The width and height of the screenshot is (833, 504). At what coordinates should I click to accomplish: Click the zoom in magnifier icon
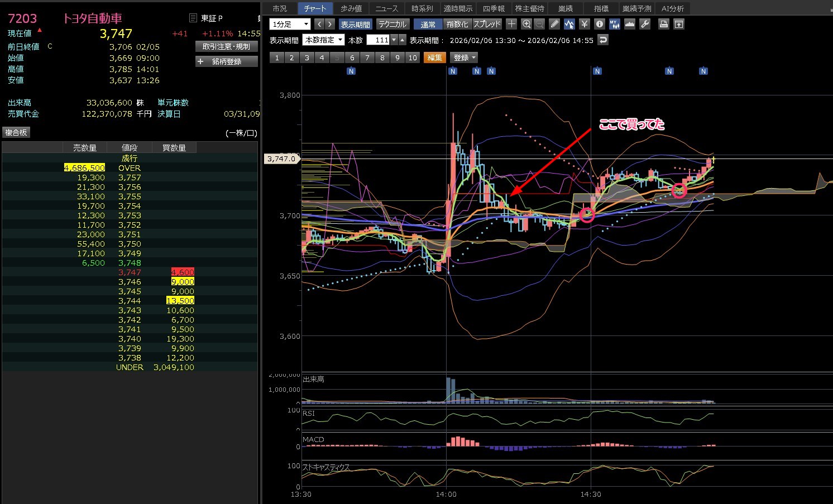tap(526, 24)
